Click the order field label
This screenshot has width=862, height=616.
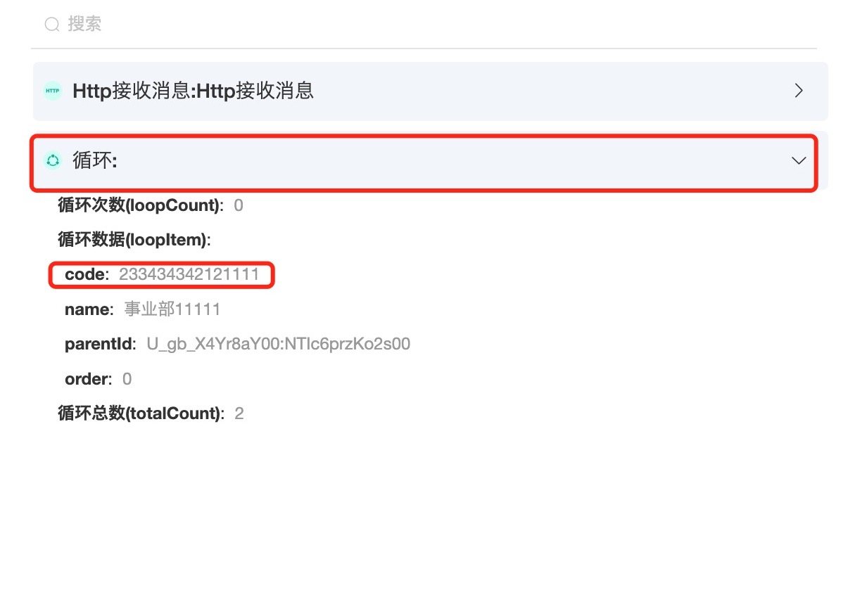click(x=89, y=379)
